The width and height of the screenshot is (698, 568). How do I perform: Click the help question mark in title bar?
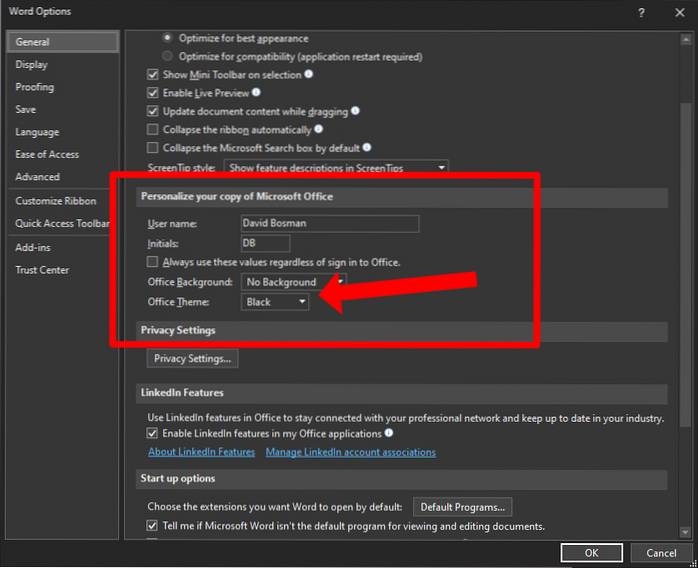[638, 12]
